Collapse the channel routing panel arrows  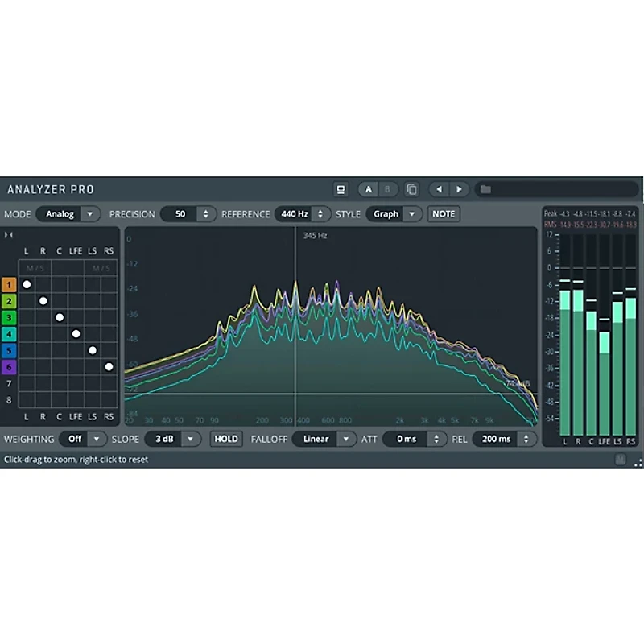pos(9,235)
